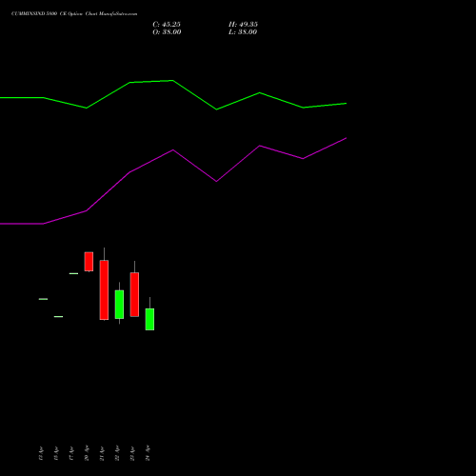The width and height of the screenshot is (476, 476).
Task: Select the close value "C: 45.25"
Action: click(167, 25)
